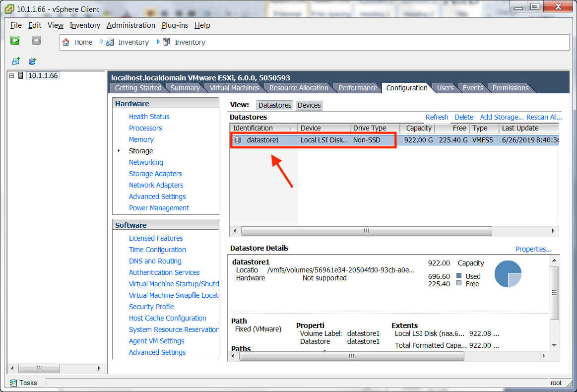Open the File menu
577x392 pixels.
(x=16, y=25)
